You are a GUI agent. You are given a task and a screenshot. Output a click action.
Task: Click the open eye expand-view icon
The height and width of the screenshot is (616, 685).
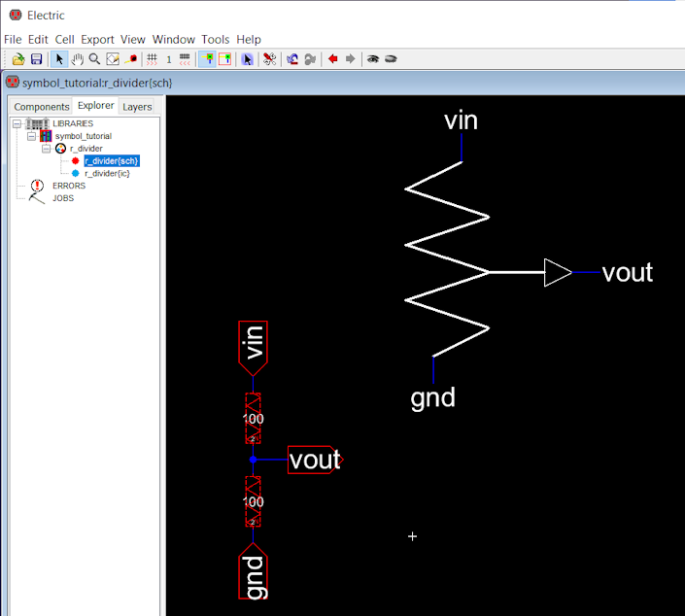(373, 59)
